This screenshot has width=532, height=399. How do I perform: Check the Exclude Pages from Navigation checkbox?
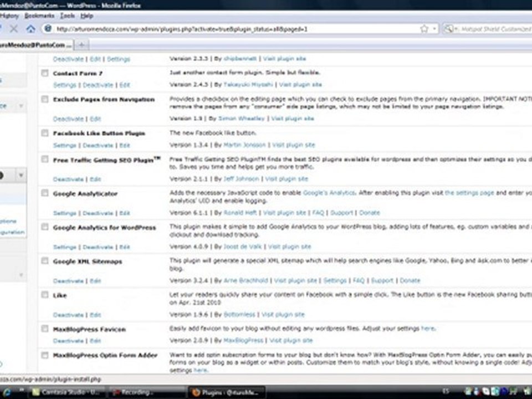tap(45, 99)
